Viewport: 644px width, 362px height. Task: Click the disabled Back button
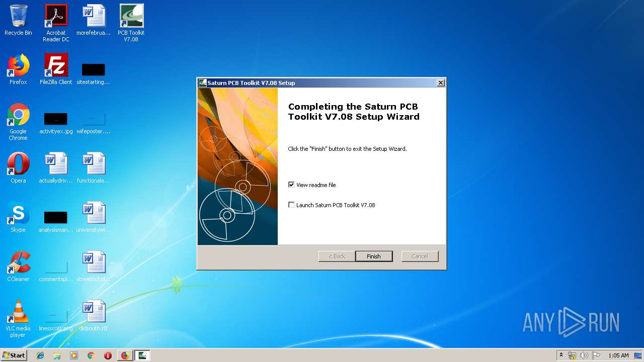pos(337,256)
